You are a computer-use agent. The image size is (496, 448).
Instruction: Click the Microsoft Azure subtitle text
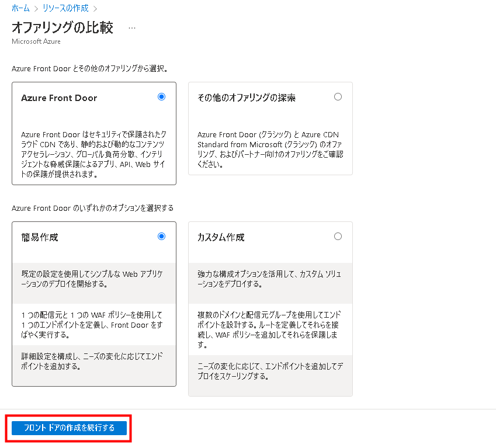coord(36,41)
